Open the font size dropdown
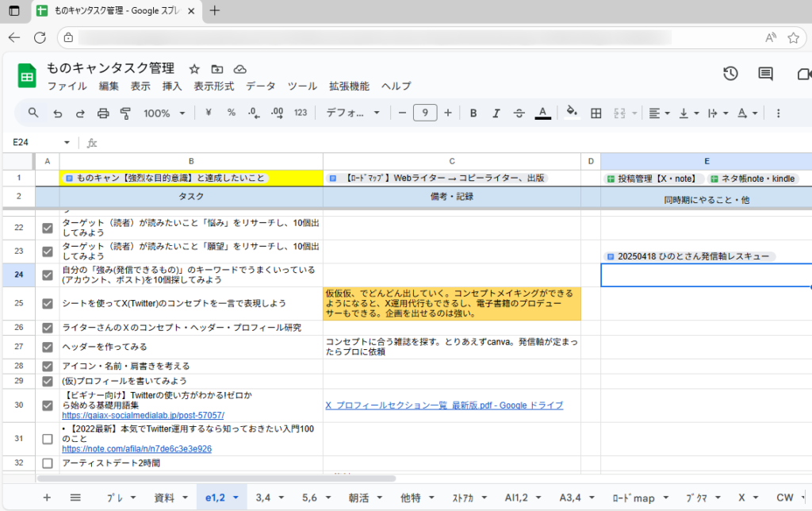 point(425,113)
